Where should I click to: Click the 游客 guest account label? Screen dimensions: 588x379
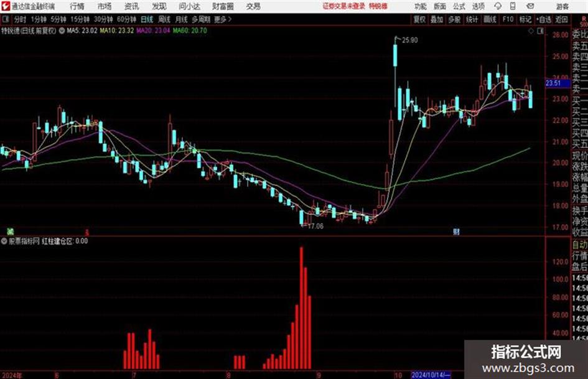pos(562,6)
